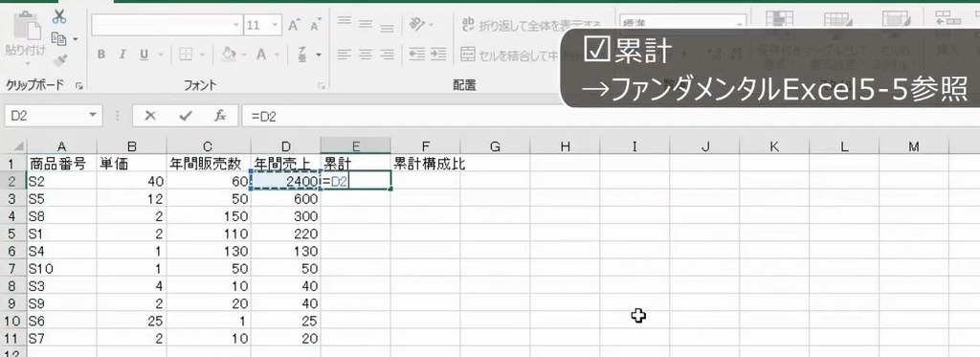This screenshot has width=980, height=357.
Task: Open the Borders dropdown arrow
Action: 201,55
